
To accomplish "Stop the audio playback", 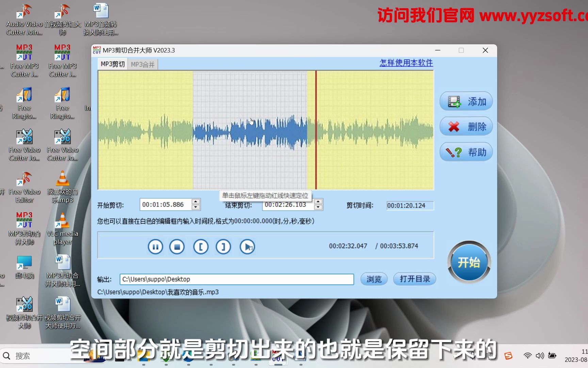I will pos(177,247).
